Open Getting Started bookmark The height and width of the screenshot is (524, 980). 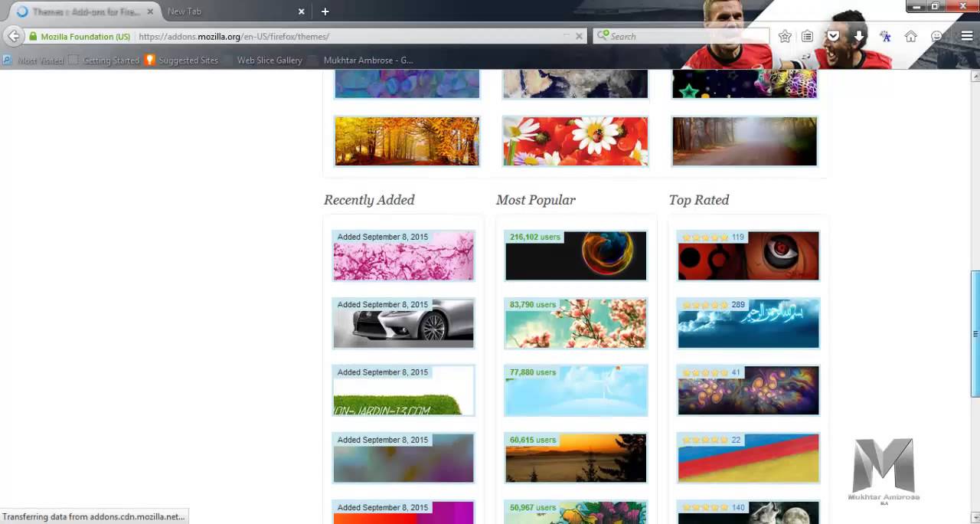[104, 60]
